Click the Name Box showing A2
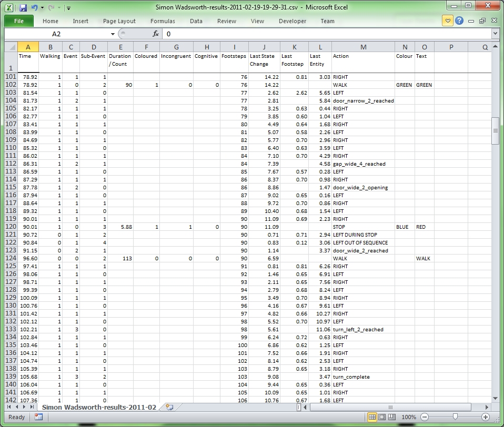 click(x=56, y=34)
